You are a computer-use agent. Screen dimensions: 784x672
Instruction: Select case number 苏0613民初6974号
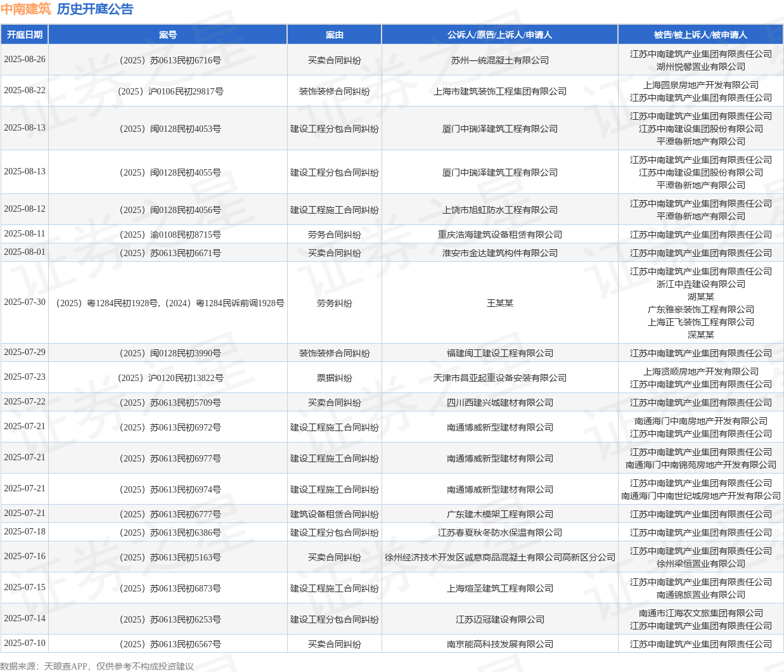(168, 489)
